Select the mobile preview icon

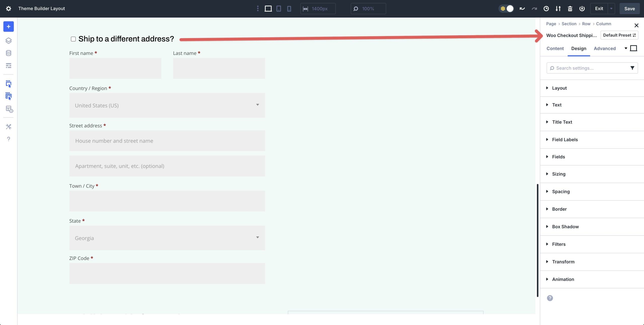click(289, 8)
